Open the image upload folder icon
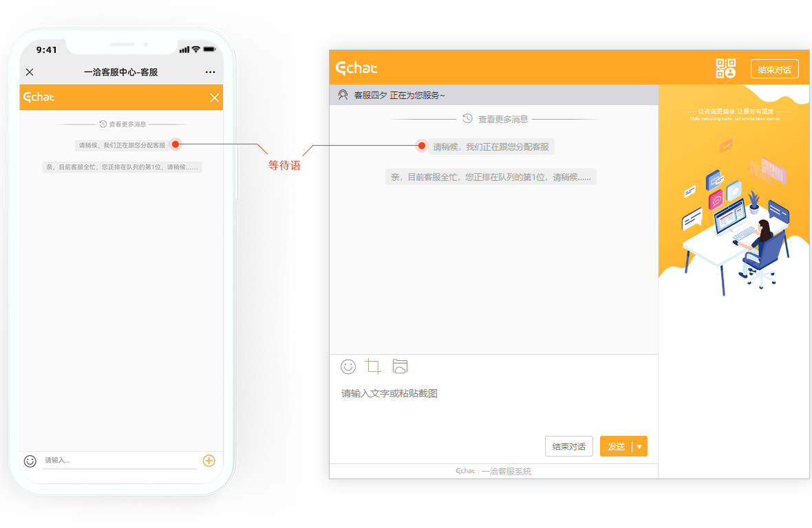Image resolution: width=812 pixels, height=528 pixels. pos(400,366)
